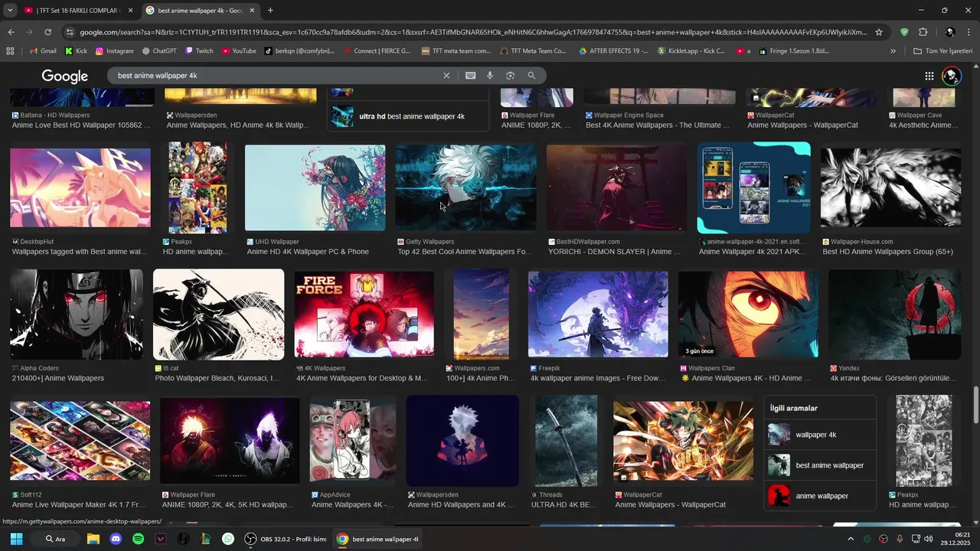Open a new browser tab
The image size is (980, 551).
pos(270,10)
